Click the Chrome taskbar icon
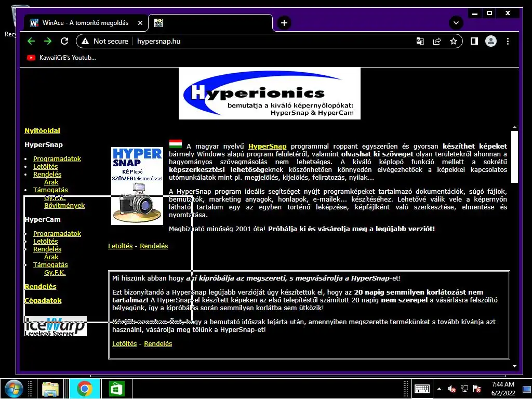Screen dimensions: 532x399 point(85,389)
